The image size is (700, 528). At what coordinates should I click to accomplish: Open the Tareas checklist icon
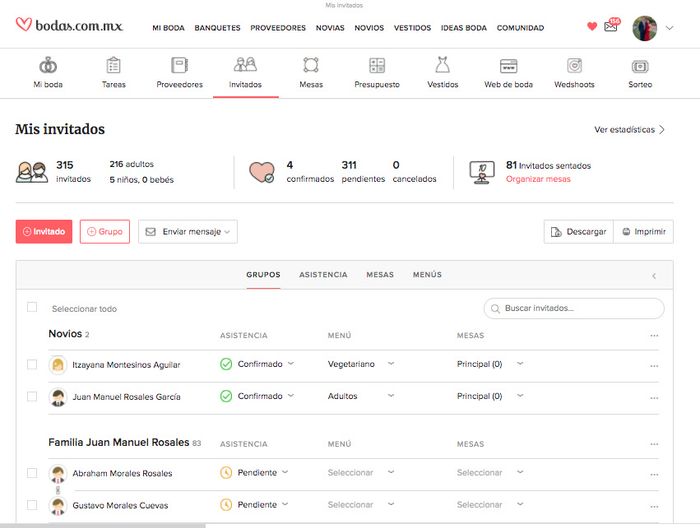113,66
